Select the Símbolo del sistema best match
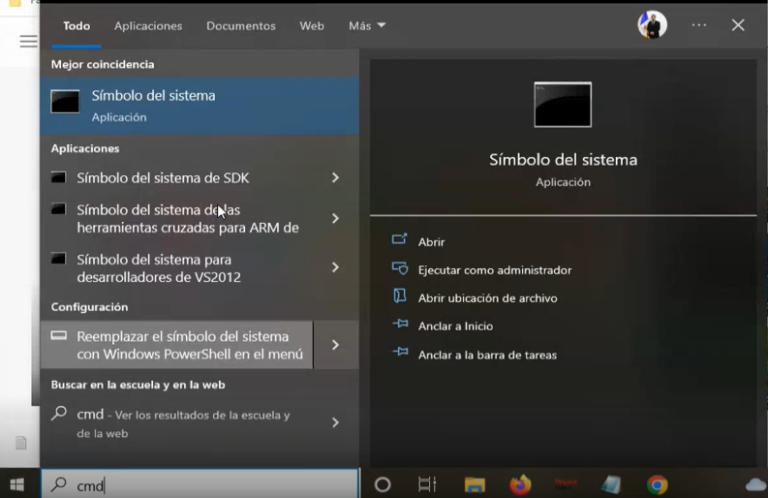This screenshot has height=498, width=768. tap(200, 106)
